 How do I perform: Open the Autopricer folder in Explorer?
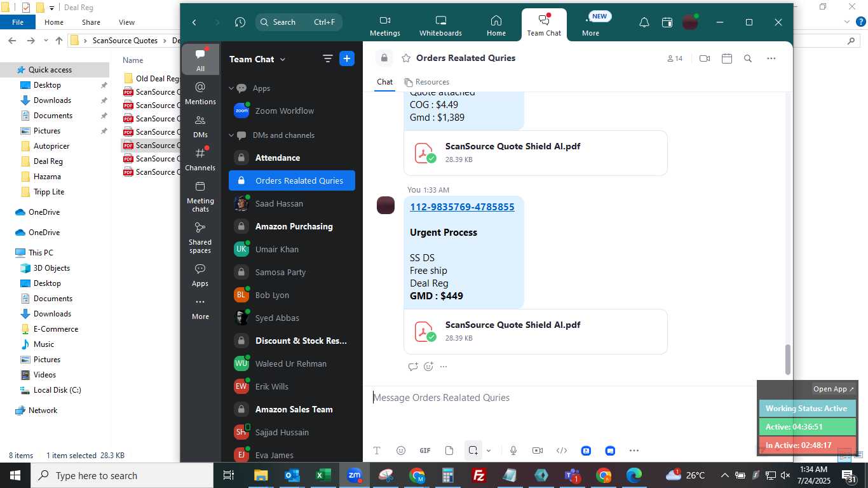pos(51,146)
